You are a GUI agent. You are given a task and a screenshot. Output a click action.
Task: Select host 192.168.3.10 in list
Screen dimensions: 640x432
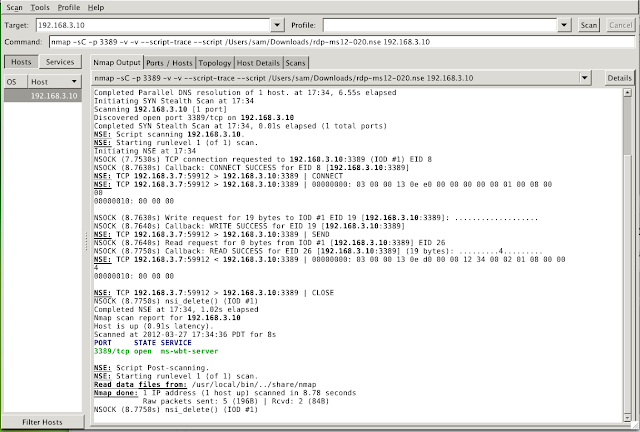pos(43,96)
